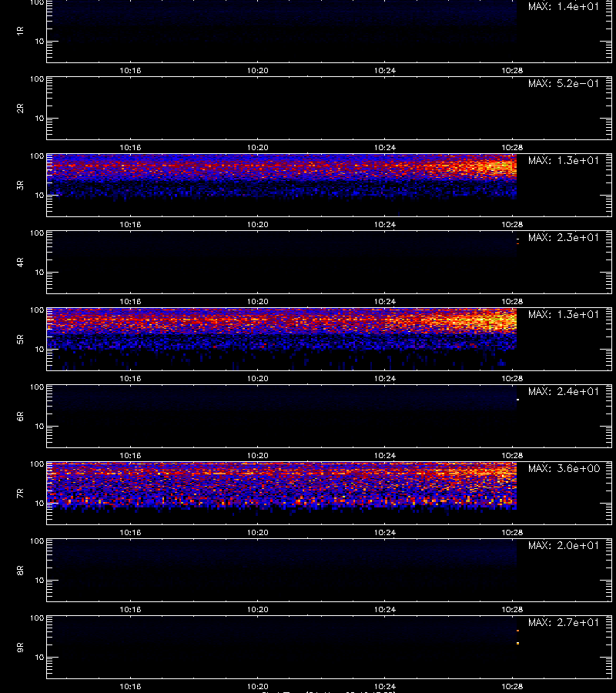The width and height of the screenshot is (616, 693).
Task: Click the 3R panel axis label
Action: pyautogui.click(x=20, y=185)
